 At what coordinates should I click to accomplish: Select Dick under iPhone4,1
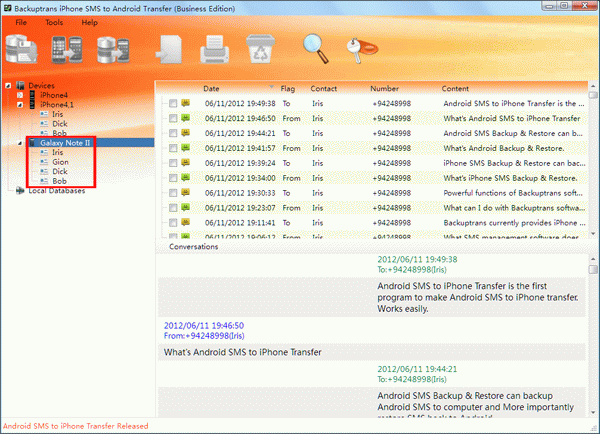[x=60, y=124]
